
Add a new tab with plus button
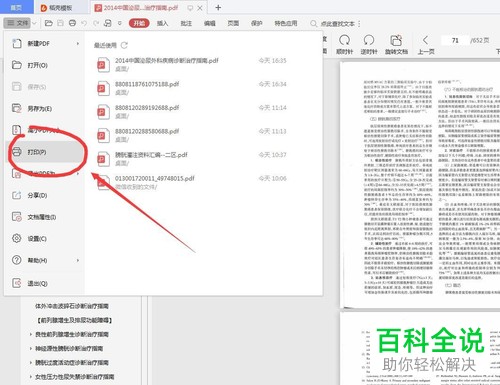point(218,7)
